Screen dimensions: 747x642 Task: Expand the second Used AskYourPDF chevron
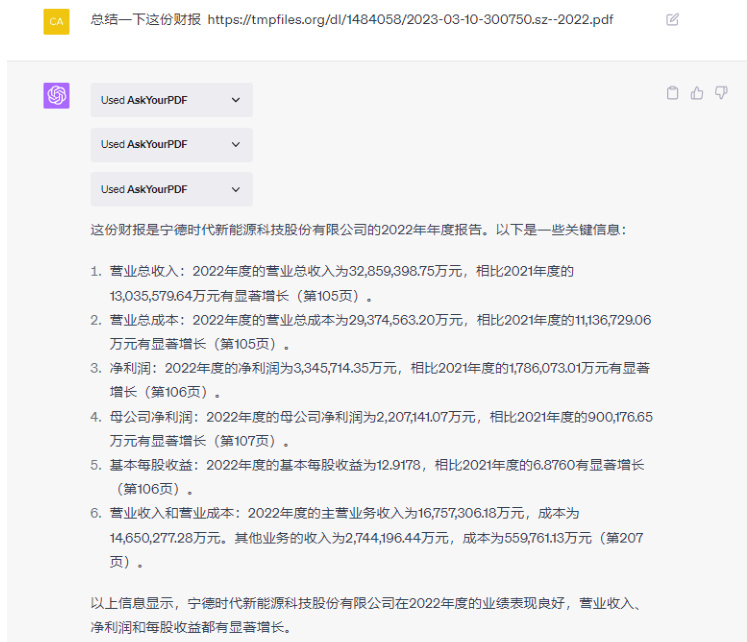click(236, 144)
